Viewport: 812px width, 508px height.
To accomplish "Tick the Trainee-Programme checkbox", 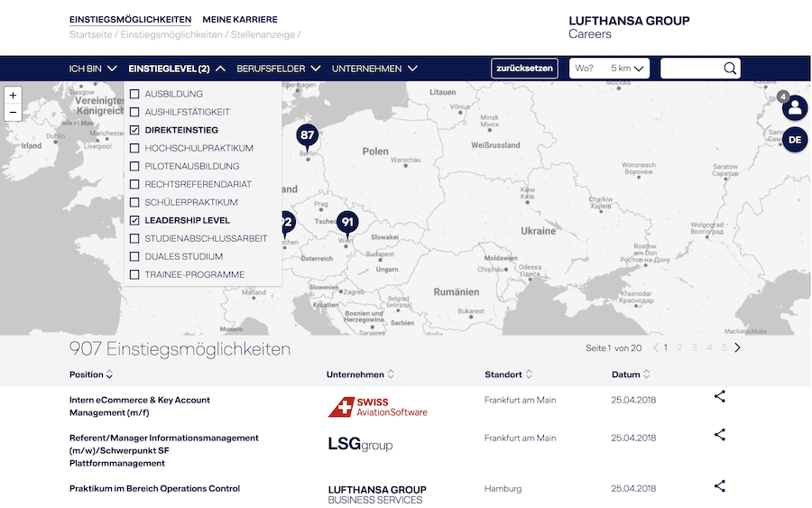I will [135, 274].
